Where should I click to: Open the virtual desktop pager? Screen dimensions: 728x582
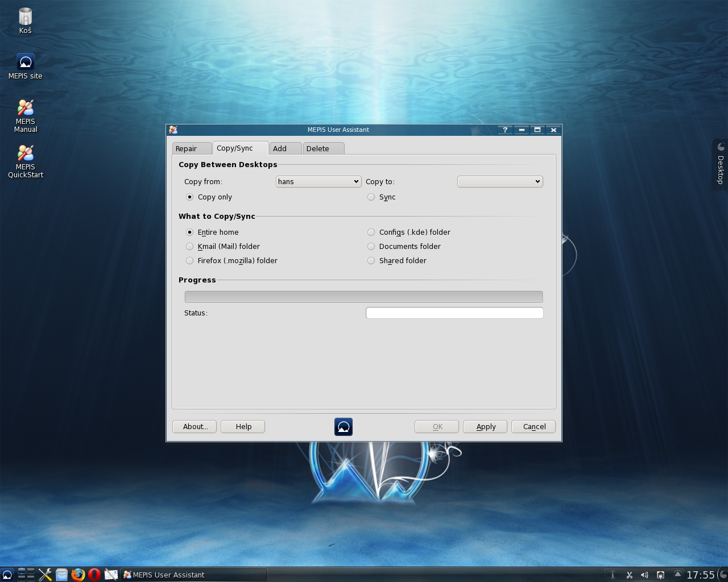click(26, 575)
